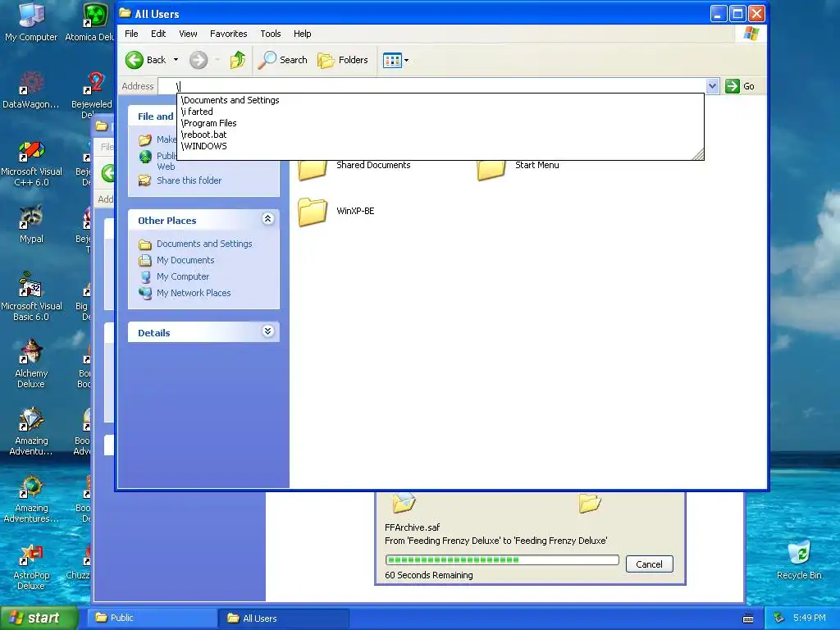The image size is (840, 630).
Task: Open the Back history dropdown arrow
Action: coord(176,60)
